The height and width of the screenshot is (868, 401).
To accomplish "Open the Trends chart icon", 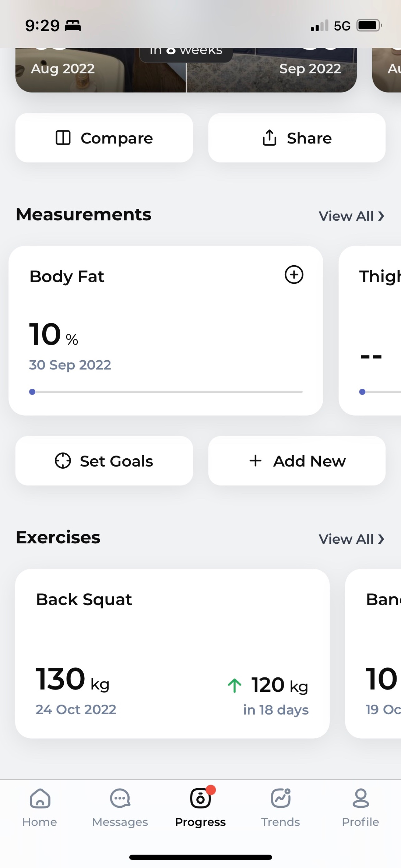I will (281, 798).
